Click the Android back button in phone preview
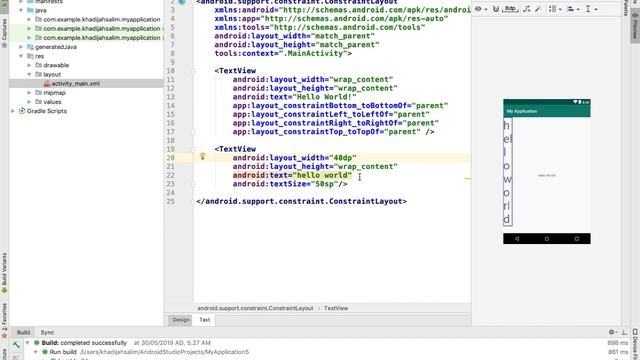 click(517, 239)
